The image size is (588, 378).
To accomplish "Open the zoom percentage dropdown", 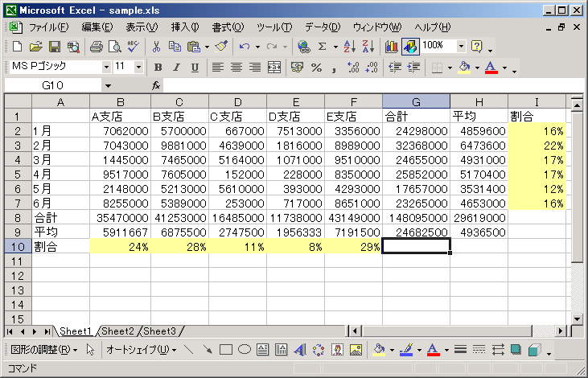I will coord(462,47).
